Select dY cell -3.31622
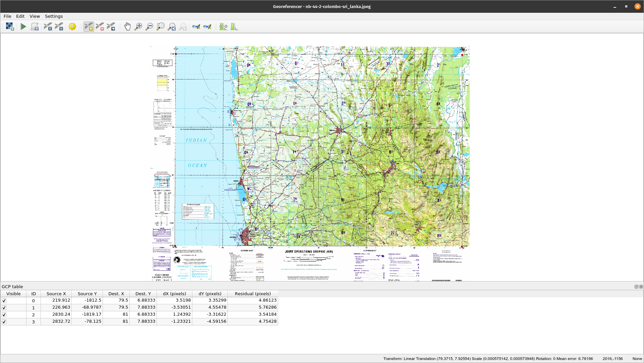The width and height of the screenshot is (644, 363). point(210,315)
